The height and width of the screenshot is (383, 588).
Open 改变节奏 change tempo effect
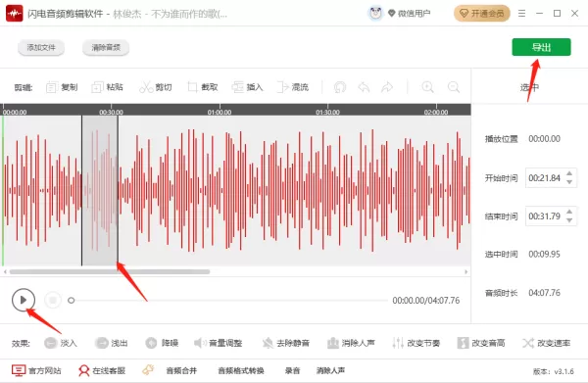[416, 343]
